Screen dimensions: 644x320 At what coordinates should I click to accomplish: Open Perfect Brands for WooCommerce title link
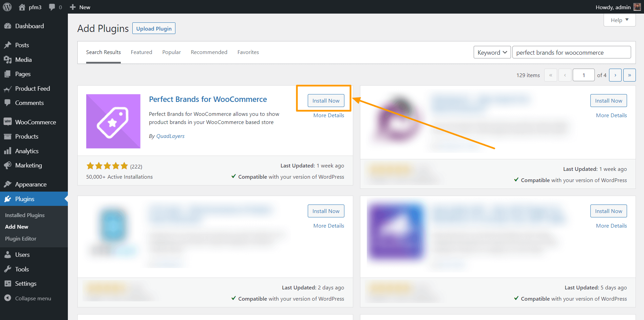pos(208,99)
